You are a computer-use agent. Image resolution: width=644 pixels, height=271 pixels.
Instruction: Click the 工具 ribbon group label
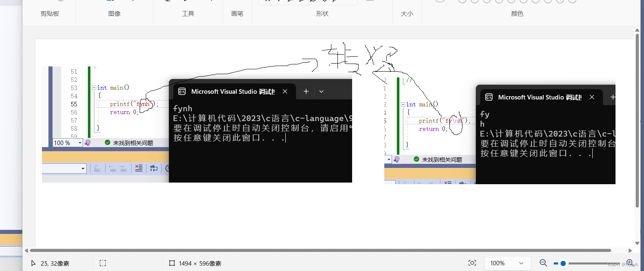tap(188, 13)
